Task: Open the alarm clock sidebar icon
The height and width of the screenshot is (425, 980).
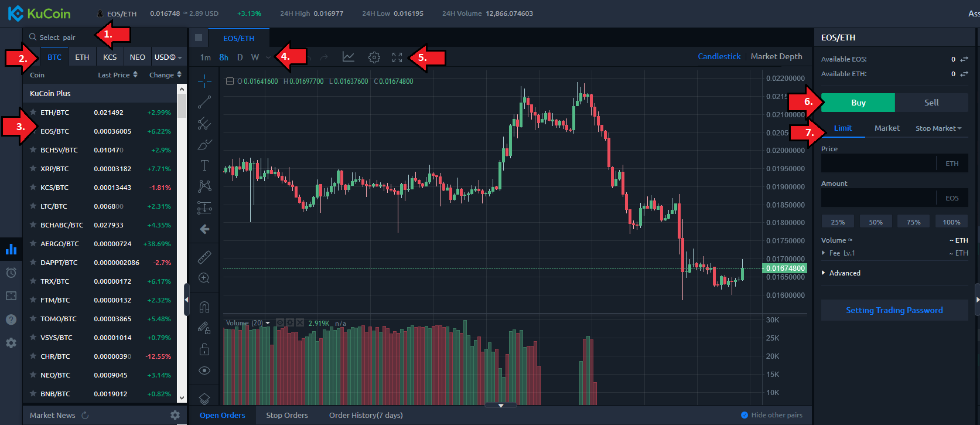Action: [x=11, y=273]
